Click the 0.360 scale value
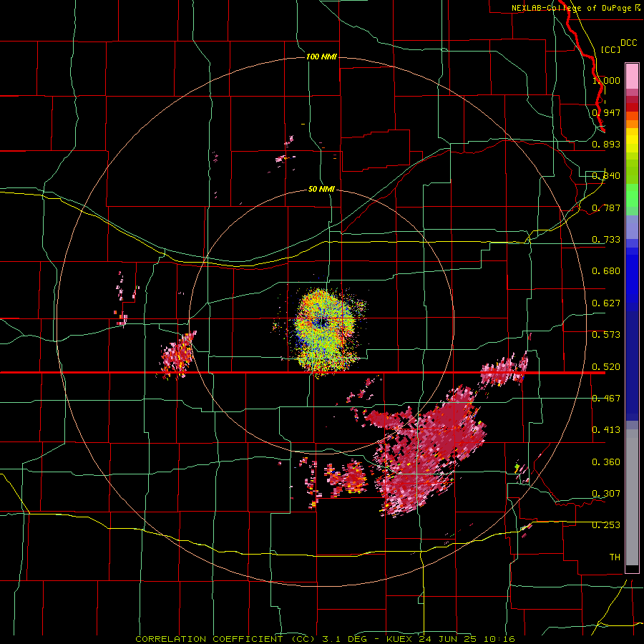This screenshot has height=644, width=644. pyautogui.click(x=606, y=462)
